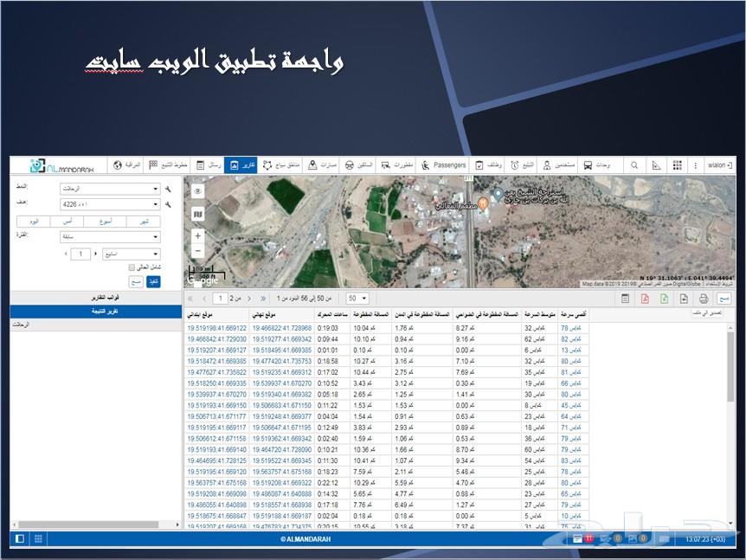Go to previous results page
The width and height of the screenshot is (746, 560).
point(204,299)
